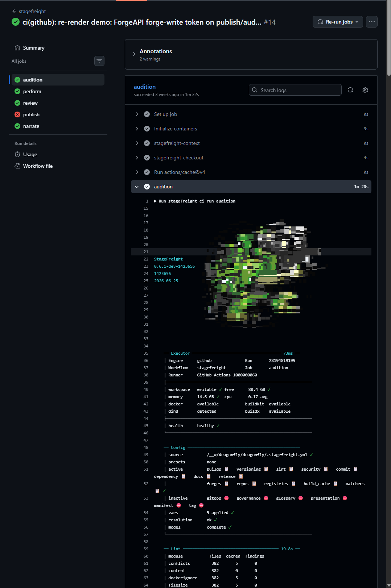Viewport: 391px width, 588px height.
Task: Click the refresh logs icon
Action: (x=350, y=90)
